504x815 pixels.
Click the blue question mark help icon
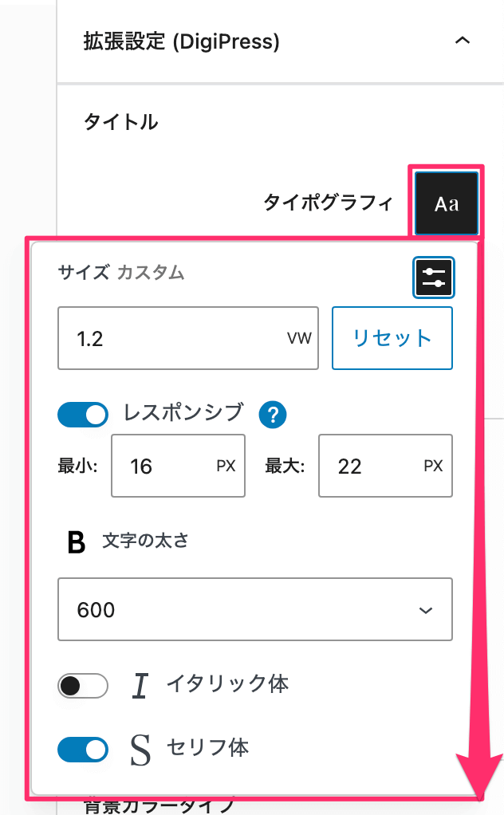pyautogui.click(x=273, y=415)
